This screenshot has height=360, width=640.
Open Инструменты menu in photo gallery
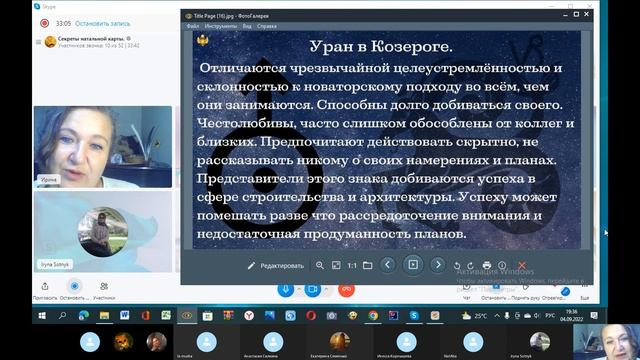pyautogui.click(x=221, y=26)
